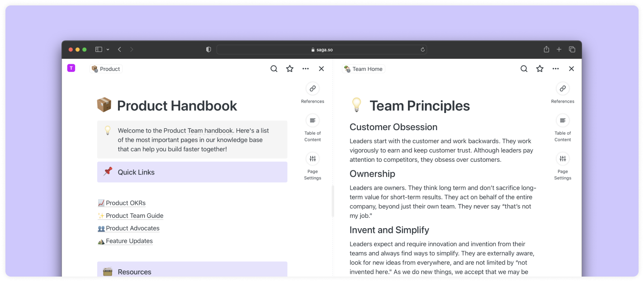Open search in the Product Handbook pane
The height and width of the screenshot is (282, 644).
point(274,69)
